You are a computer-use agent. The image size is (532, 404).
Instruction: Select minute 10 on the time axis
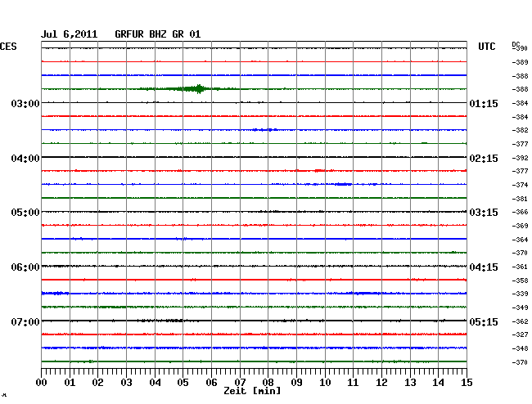tap(325, 382)
